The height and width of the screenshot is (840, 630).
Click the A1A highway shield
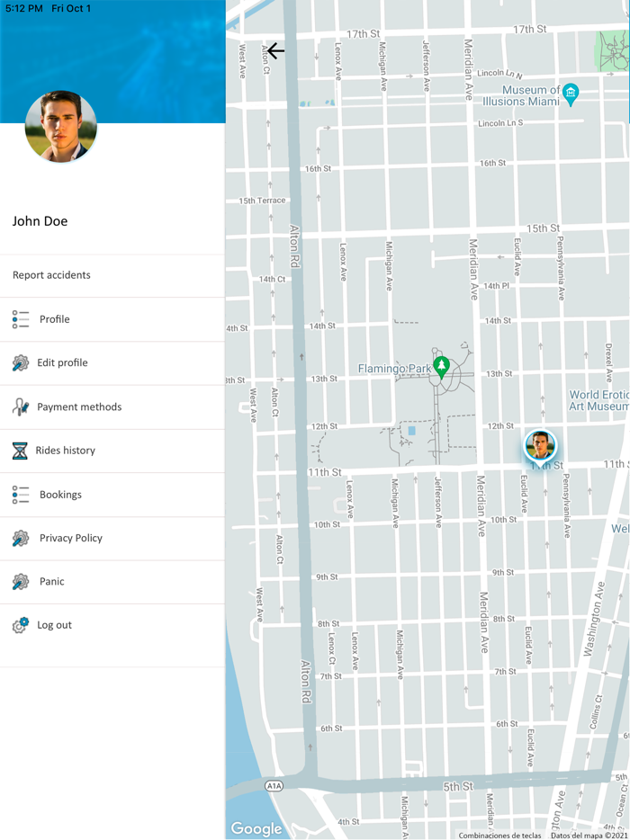pyautogui.click(x=274, y=785)
